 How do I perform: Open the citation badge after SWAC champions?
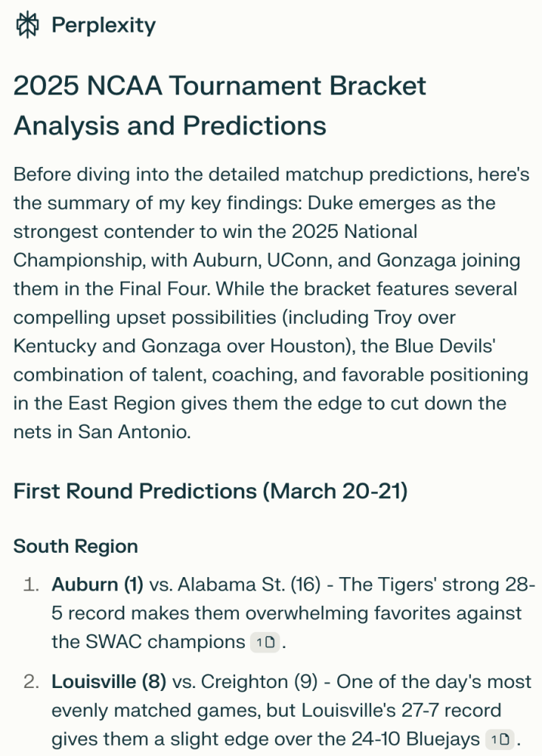[x=265, y=642]
